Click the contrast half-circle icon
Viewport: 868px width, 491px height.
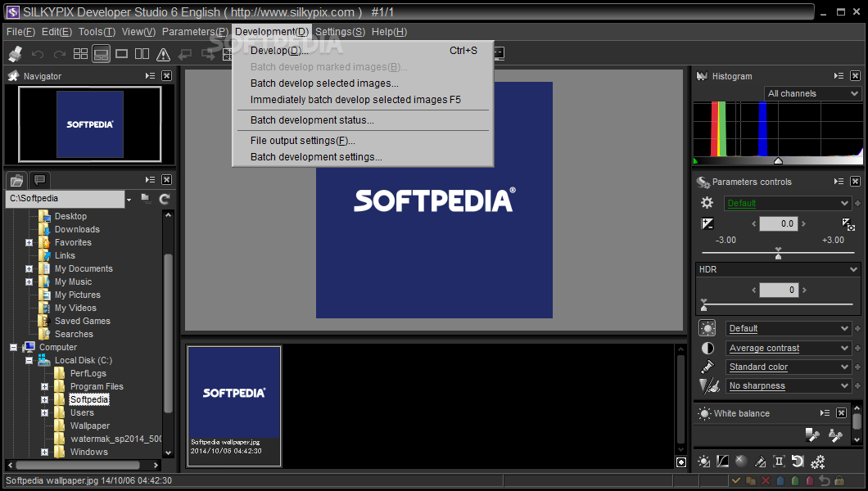point(708,348)
